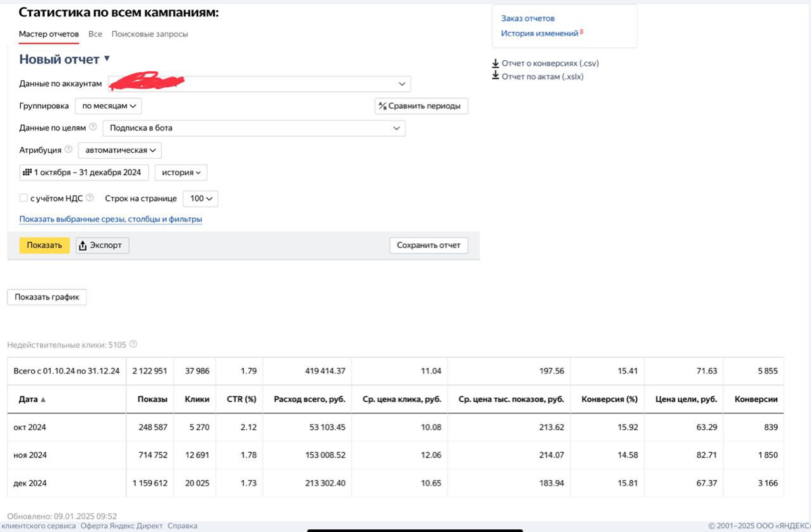This screenshot has height=532, width=811.
Task: Click download icon for Отчет по актам
Action: point(496,76)
